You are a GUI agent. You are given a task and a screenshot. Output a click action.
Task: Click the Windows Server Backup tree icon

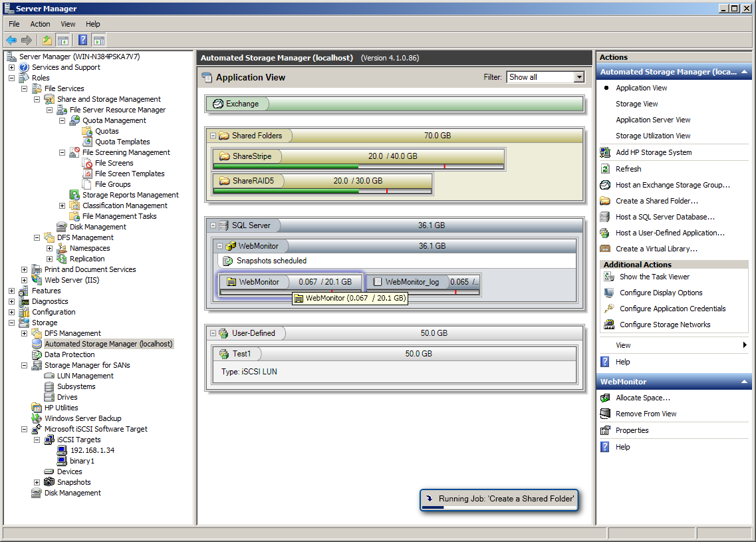[x=37, y=418]
